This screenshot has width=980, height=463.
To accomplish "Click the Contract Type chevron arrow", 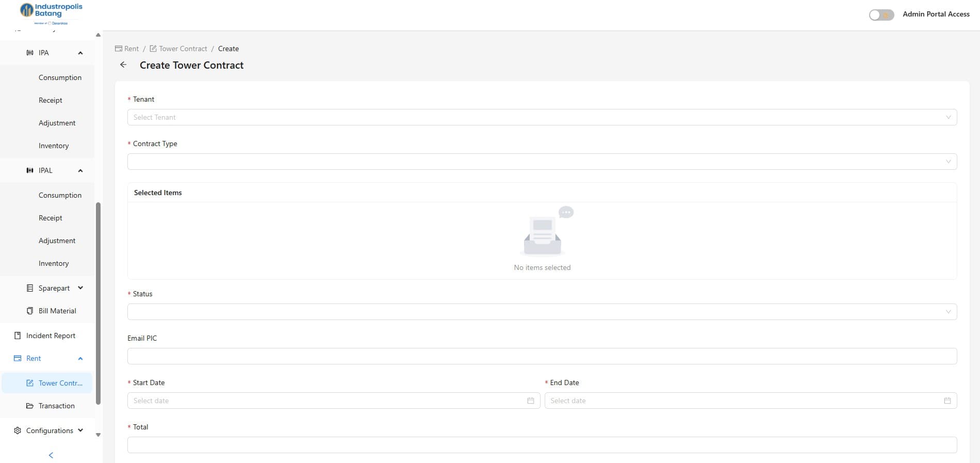I will pyautogui.click(x=948, y=162).
